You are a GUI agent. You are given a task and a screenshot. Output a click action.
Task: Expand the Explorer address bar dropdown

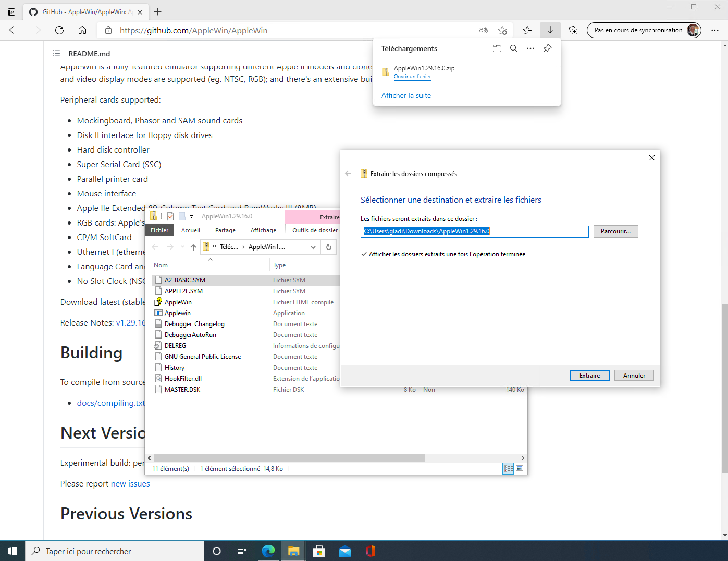pyautogui.click(x=313, y=247)
